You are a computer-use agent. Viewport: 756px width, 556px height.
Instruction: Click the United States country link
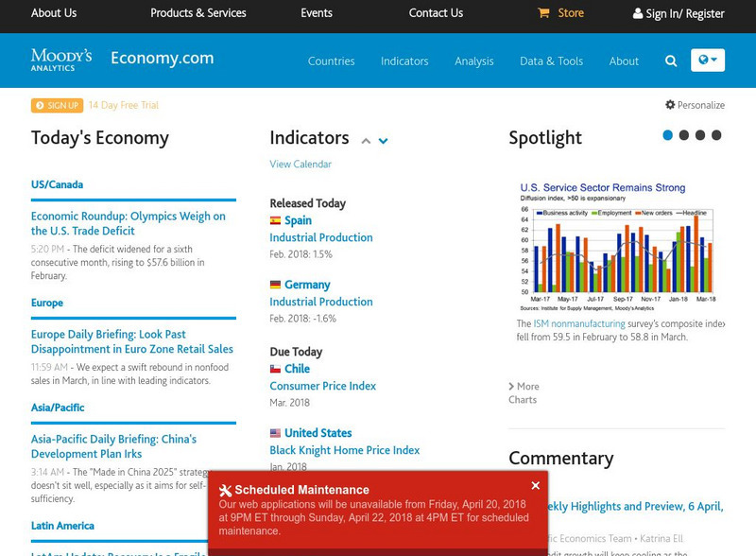click(x=318, y=433)
